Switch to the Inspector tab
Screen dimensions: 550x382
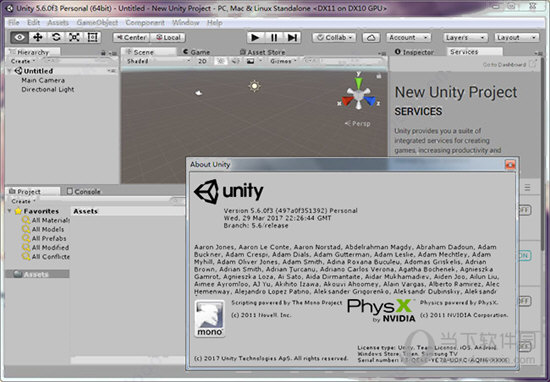414,52
